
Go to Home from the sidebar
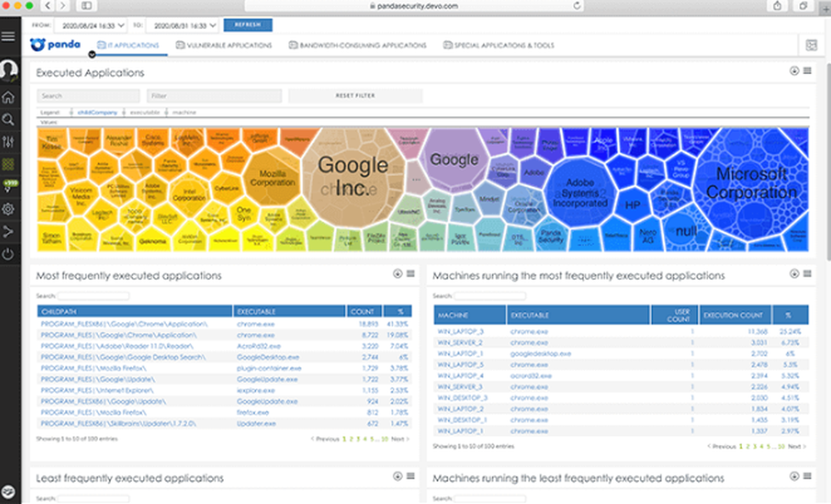pyautogui.click(x=8, y=97)
